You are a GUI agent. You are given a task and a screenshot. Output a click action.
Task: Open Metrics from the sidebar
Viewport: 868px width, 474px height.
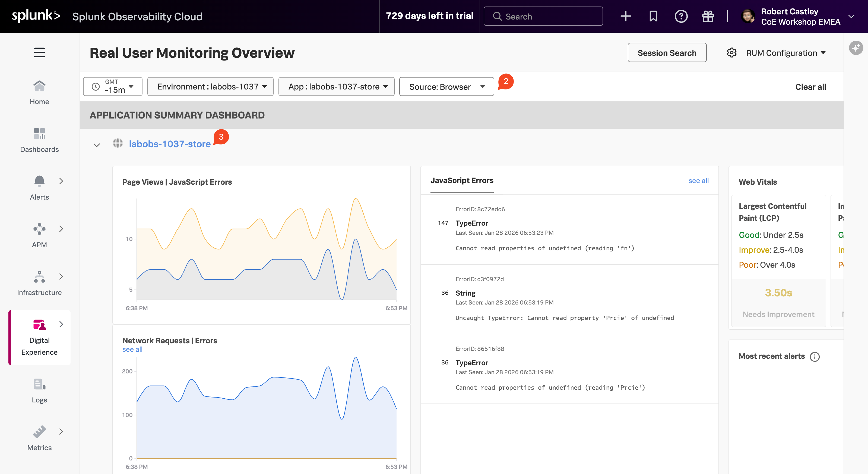point(39,438)
